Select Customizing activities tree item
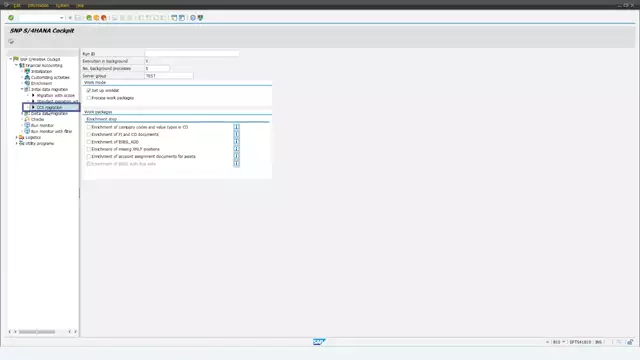Viewport: 640px width, 360px height. pyautogui.click(x=50, y=77)
